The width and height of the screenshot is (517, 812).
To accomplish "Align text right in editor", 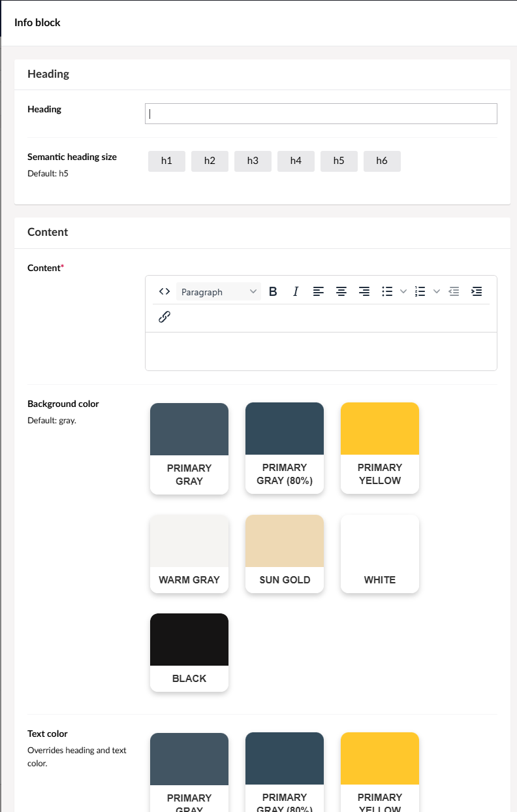I will point(364,292).
